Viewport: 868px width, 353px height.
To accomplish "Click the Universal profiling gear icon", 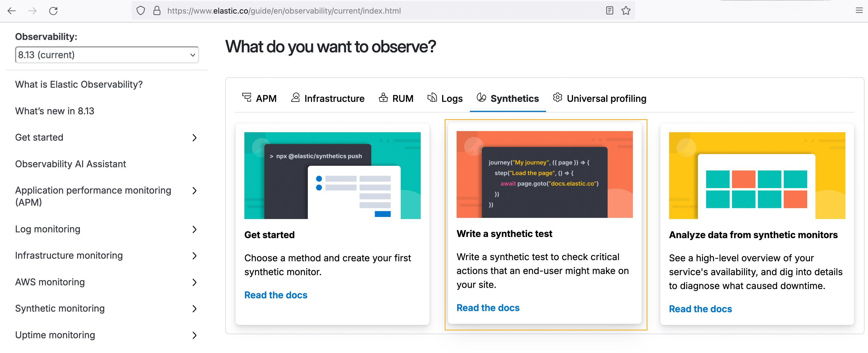I will [557, 98].
